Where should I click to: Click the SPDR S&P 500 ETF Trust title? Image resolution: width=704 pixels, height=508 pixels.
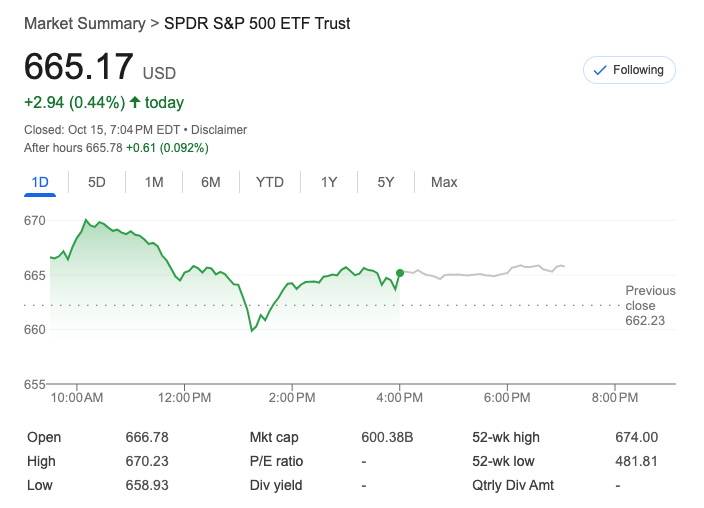pos(257,23)
